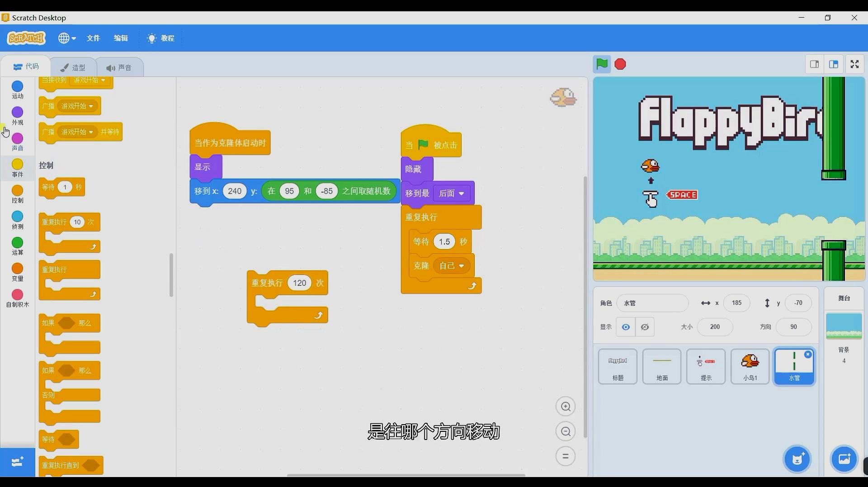Select the 标题 sprite thumbnail
Image resolution: width=868 pixels, height=487 pixels.
[x=618, y=367]
